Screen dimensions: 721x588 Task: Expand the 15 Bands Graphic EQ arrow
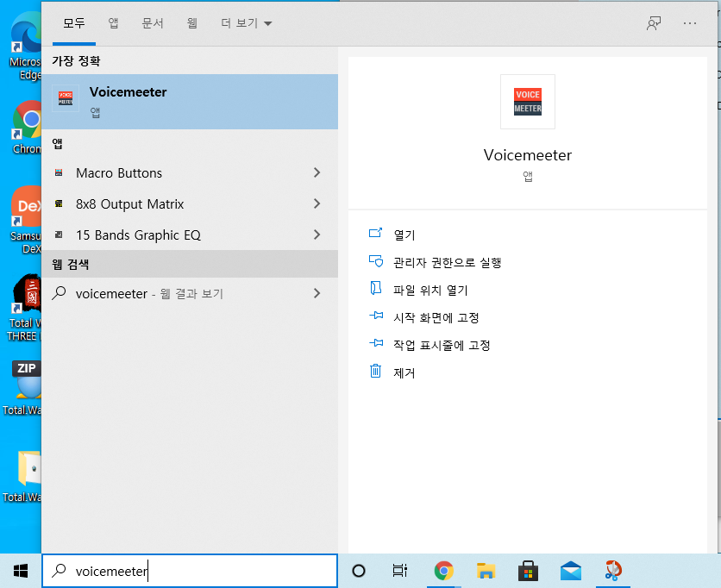[x=317, y=235]
